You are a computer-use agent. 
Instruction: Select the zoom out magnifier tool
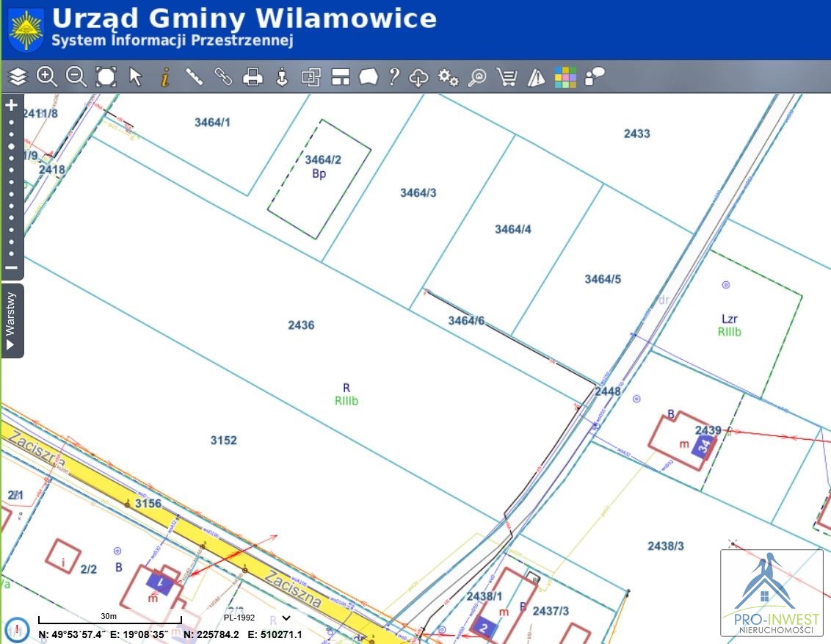coord(76,76)
